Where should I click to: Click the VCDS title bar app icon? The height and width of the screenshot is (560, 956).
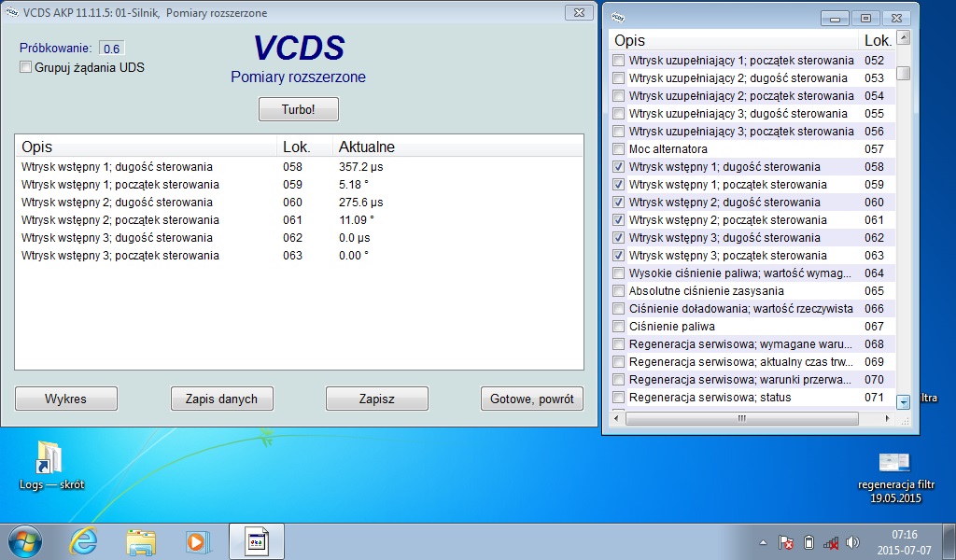[11, 12]
